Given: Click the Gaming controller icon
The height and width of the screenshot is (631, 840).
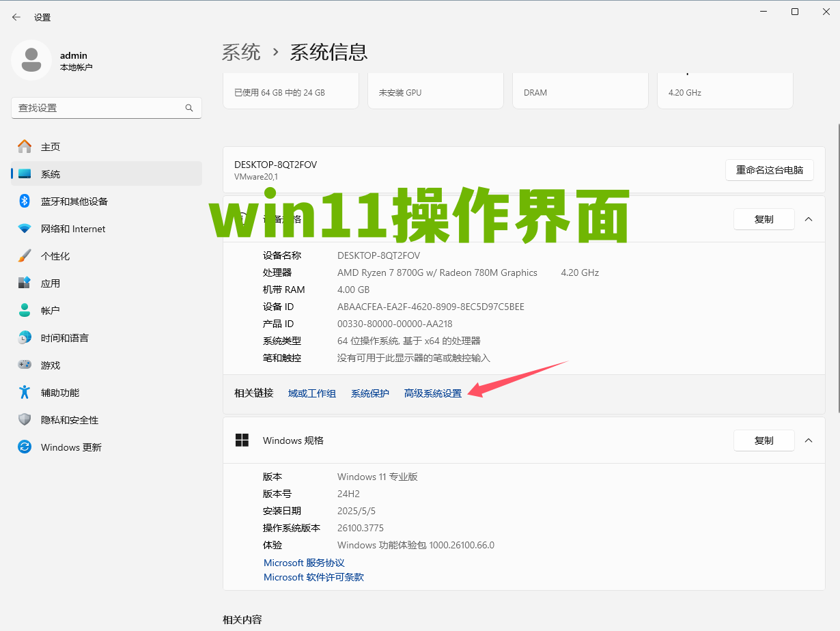Looking at the screenshot, I should click(25, 365).
